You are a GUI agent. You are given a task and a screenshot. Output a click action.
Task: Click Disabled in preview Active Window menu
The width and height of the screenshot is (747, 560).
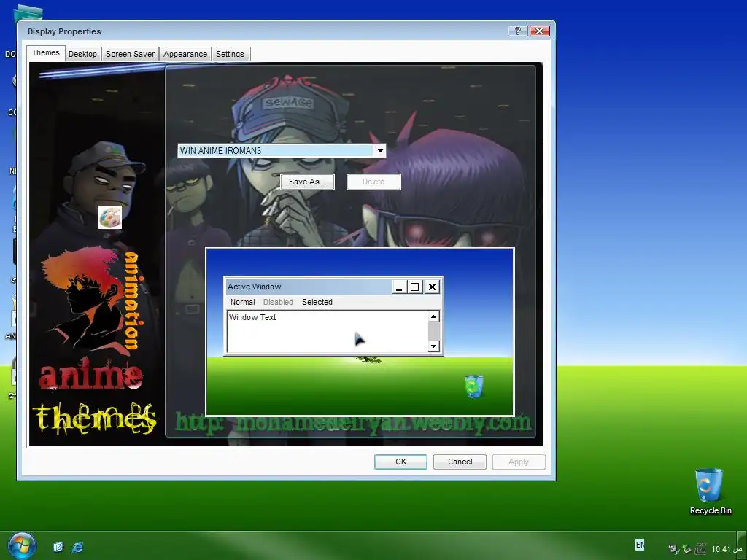[x=278, y=302]
